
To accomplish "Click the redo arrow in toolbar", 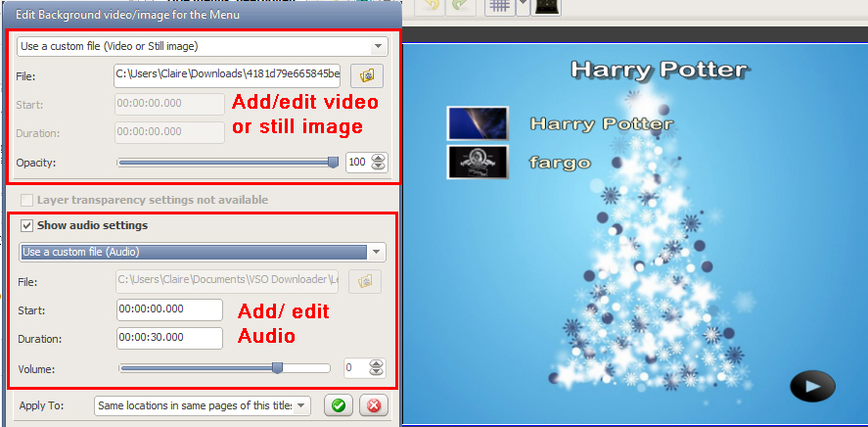I will coord(461,7).
